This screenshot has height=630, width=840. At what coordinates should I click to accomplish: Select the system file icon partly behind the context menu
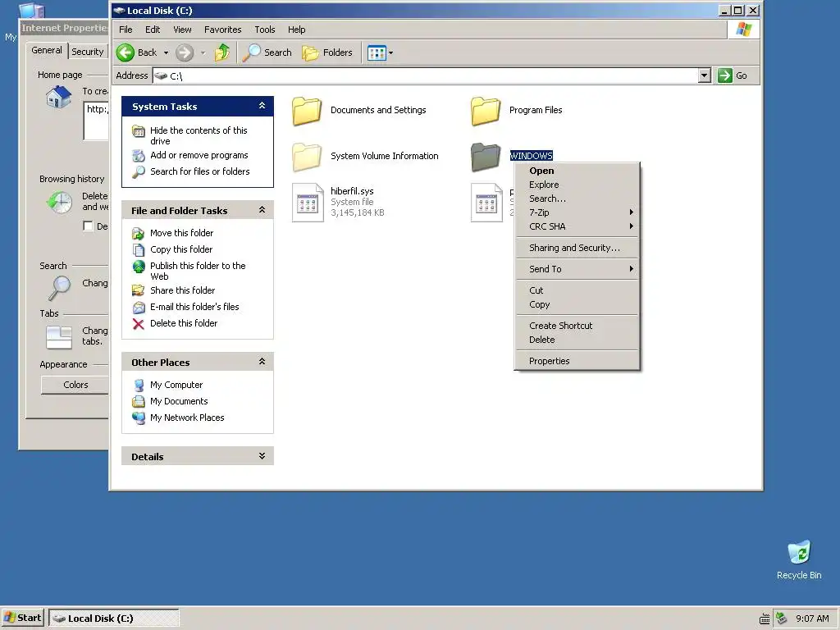[486, 203]
